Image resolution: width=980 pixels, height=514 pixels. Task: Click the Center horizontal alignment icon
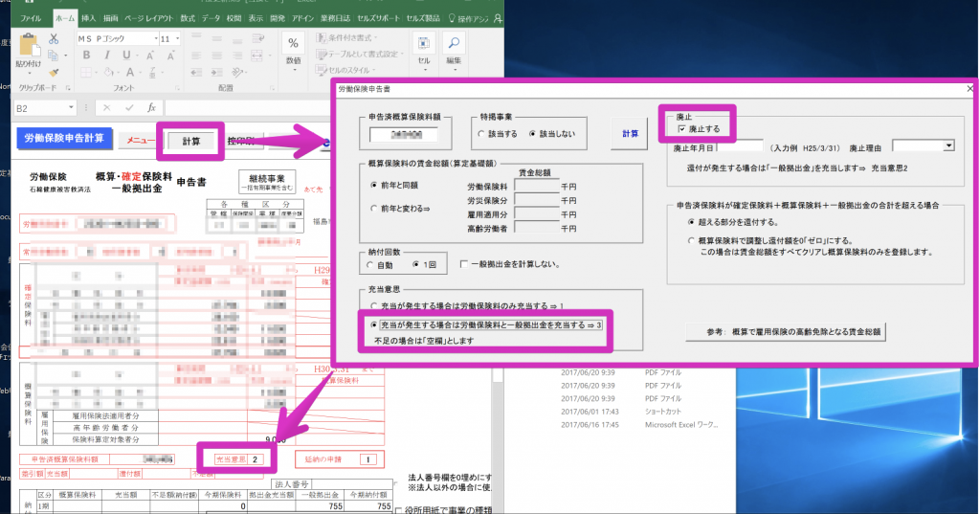tap(217, 56)
